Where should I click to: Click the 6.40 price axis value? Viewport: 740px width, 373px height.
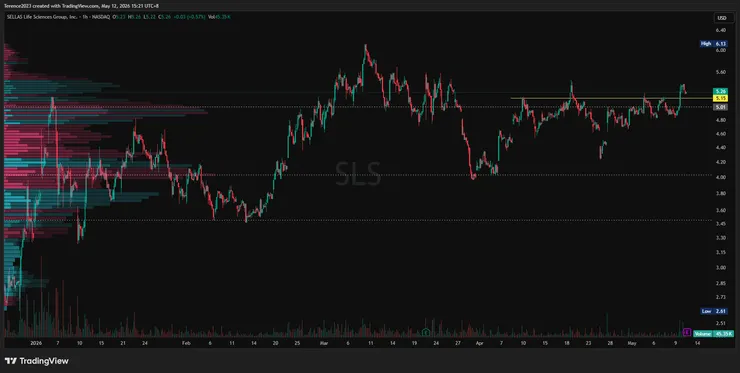(x=721, y=30)
